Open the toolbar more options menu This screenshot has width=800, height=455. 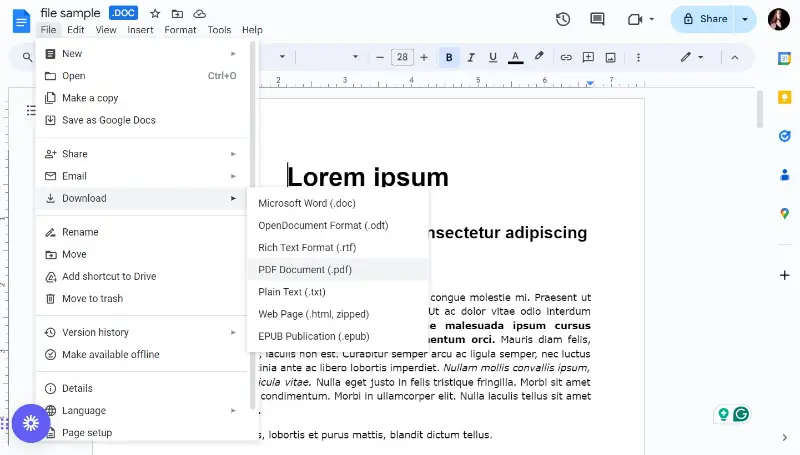point(638,57)
